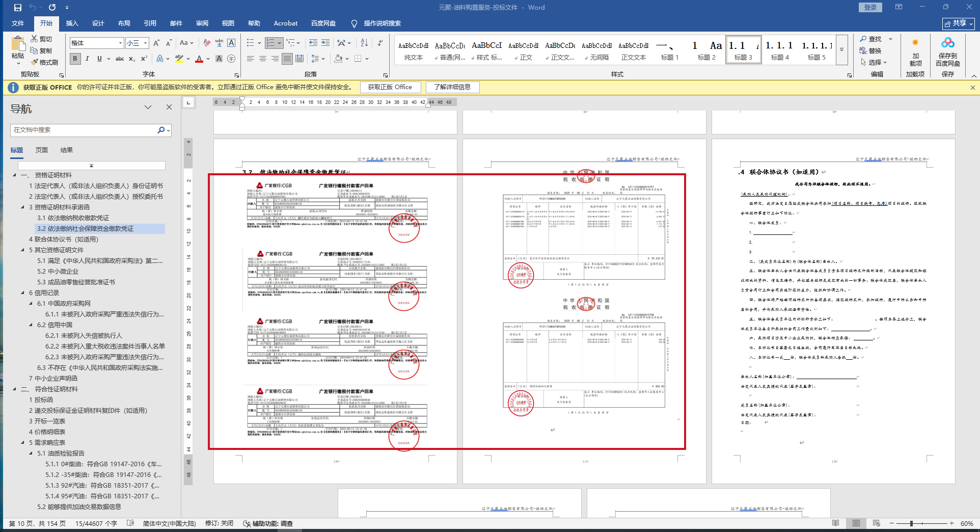Click the zoom slider in status bar
Viewport: 980px width, 532px height.
point(911,523)
